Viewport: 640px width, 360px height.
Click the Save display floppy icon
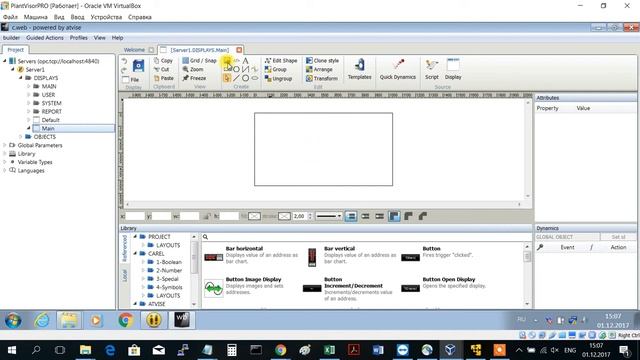coord(138,66)
